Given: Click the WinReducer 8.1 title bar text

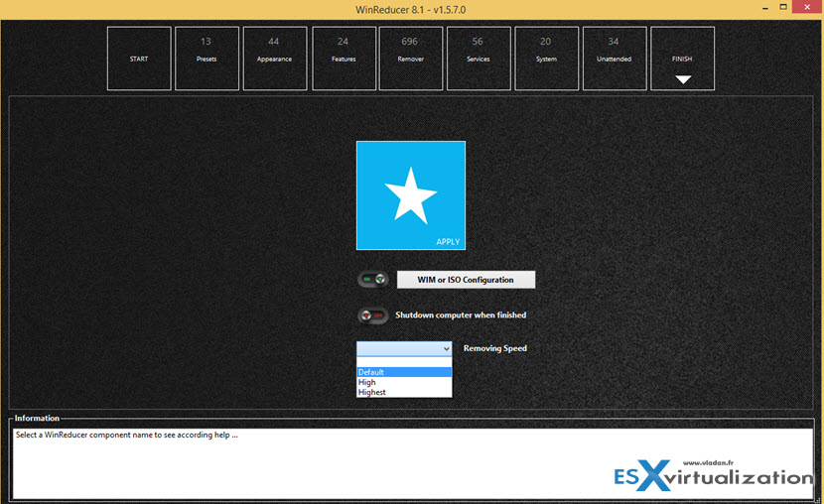Looking at the screenshot, I should 410,10.
